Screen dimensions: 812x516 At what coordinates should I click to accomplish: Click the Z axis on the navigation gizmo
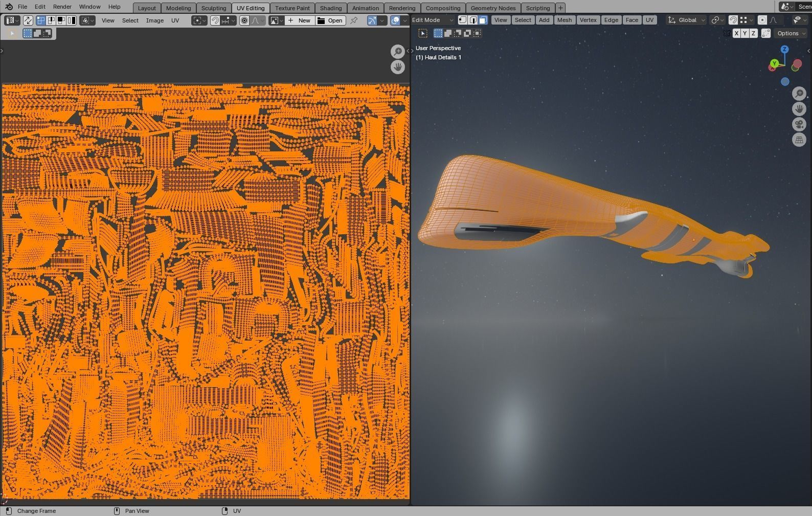click(784, 49)
